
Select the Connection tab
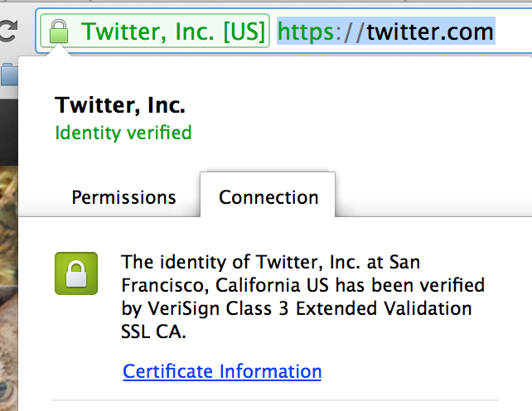268,198
